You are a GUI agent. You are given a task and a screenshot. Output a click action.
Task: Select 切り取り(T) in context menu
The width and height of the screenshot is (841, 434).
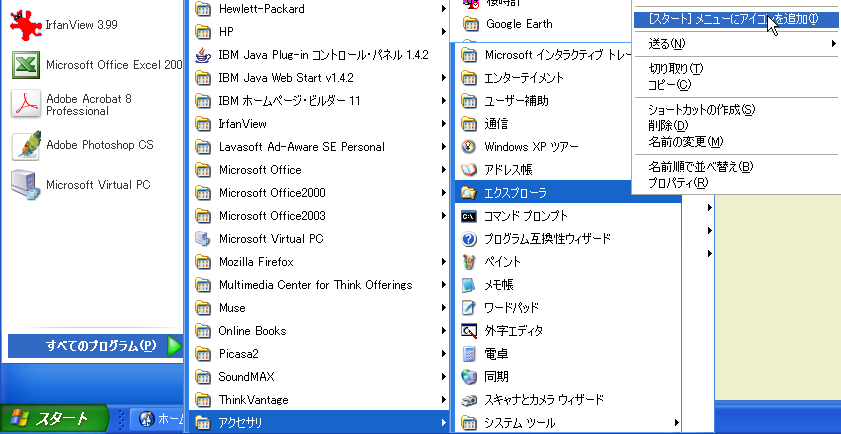[676, 69]
